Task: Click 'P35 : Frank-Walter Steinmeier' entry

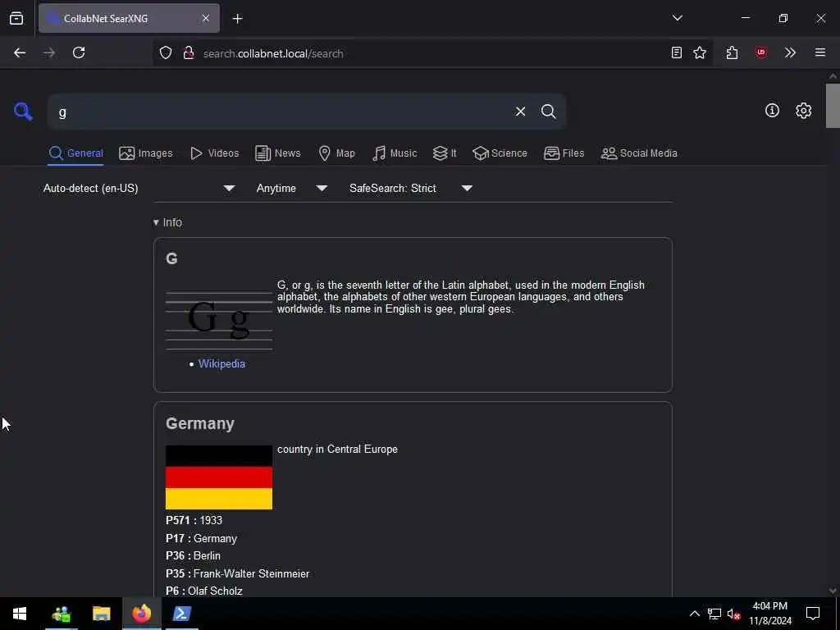Action: tap(237, 573)
